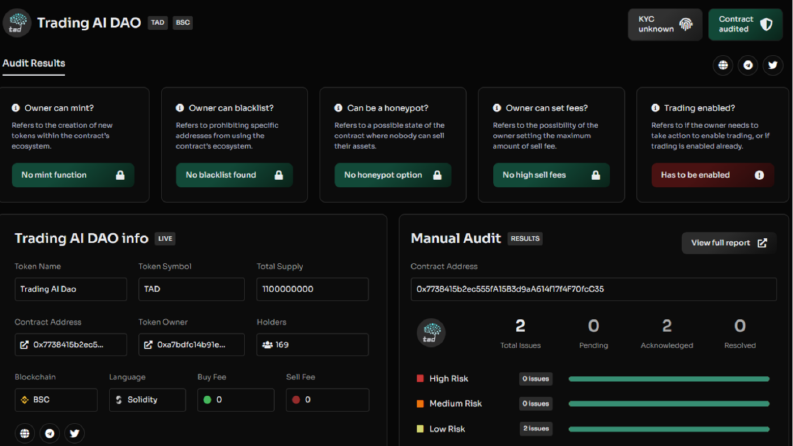Viewport: 793px width, 446px height.
Task: Open Telegram icon at top right
Action: 748,65
